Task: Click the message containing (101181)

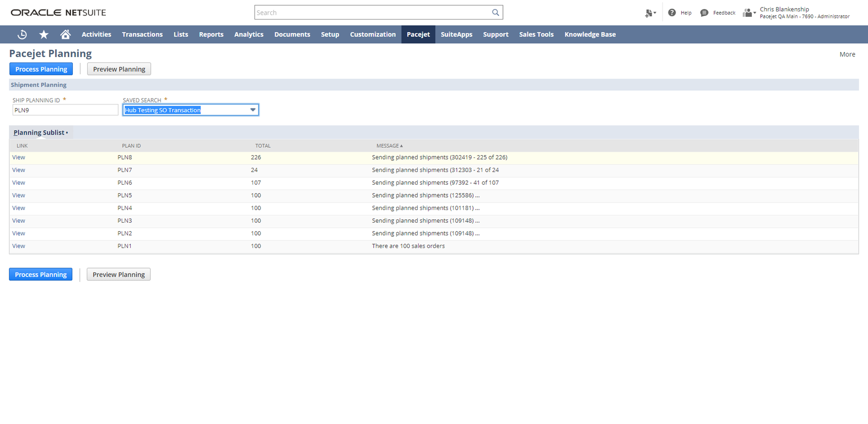Action: [x=426, y=208]
